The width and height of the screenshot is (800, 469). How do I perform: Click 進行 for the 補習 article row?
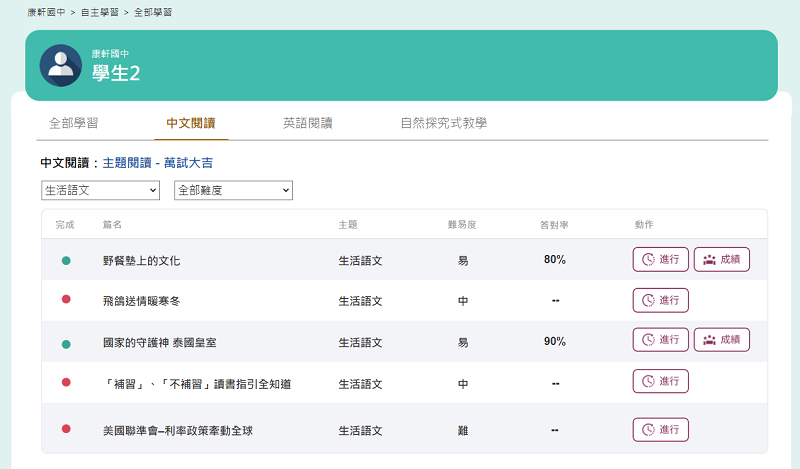(x=660, y=382)
